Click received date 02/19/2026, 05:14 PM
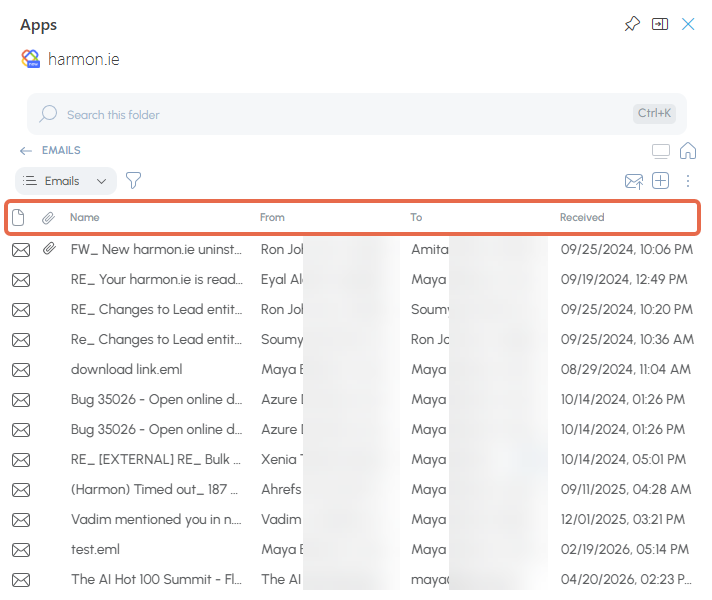 pos(625,549)
